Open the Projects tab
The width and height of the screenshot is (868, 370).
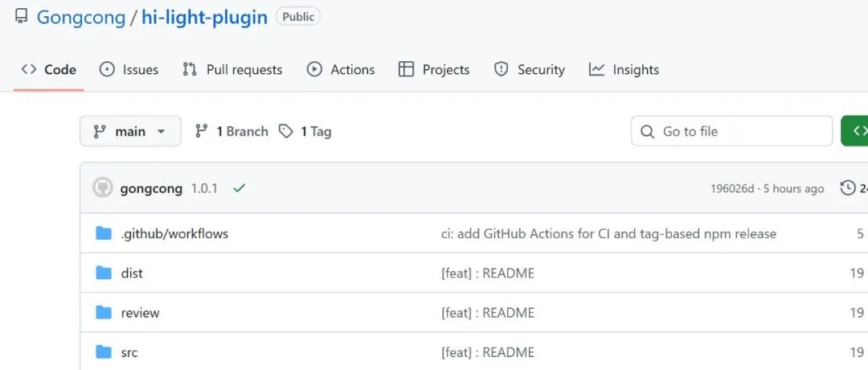point(434,70)
